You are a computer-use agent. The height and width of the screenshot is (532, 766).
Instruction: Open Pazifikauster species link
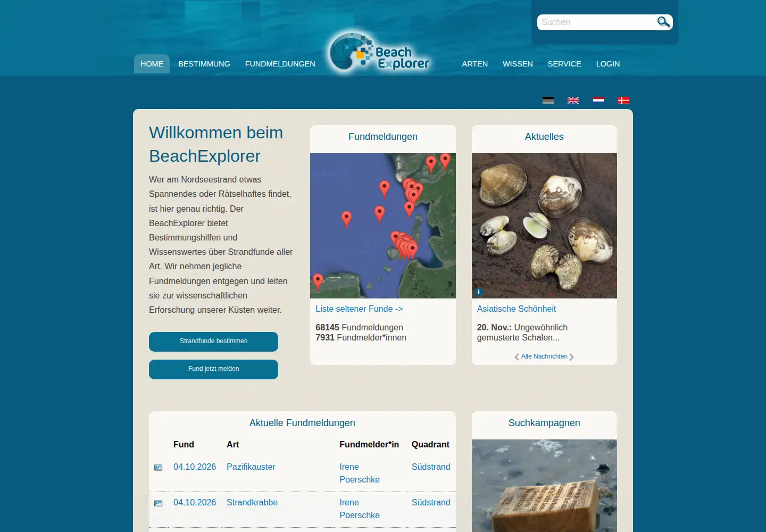click(x=251, y=467)
